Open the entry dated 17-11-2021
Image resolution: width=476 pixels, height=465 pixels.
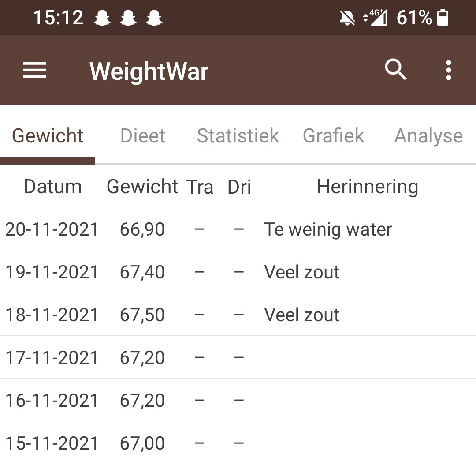tap(52, 358)
